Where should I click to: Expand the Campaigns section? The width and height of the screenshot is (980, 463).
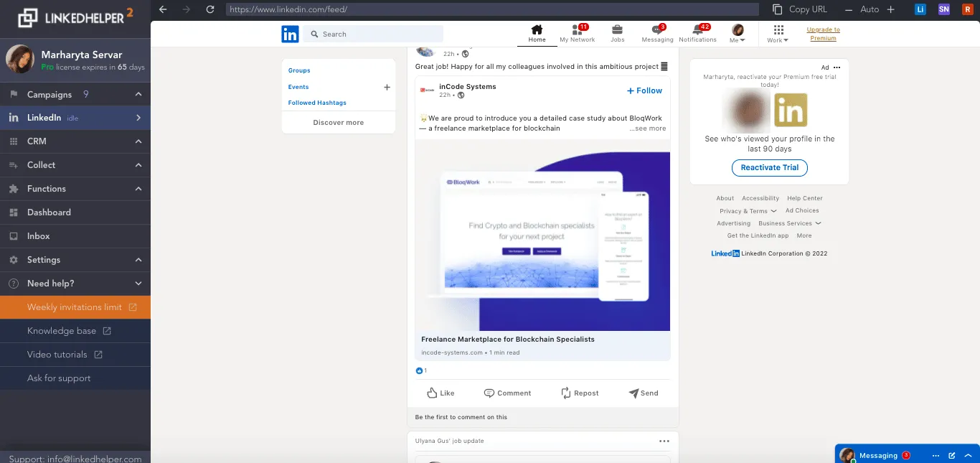coord(75,94)
